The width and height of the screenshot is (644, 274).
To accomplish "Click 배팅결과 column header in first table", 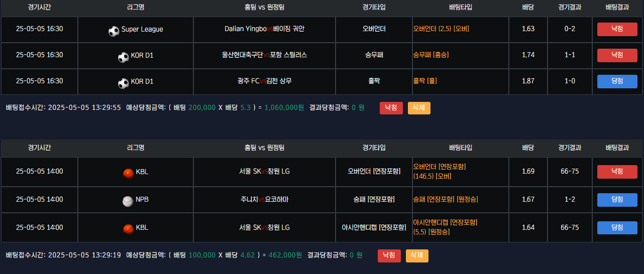I will (x=617, y=8).
